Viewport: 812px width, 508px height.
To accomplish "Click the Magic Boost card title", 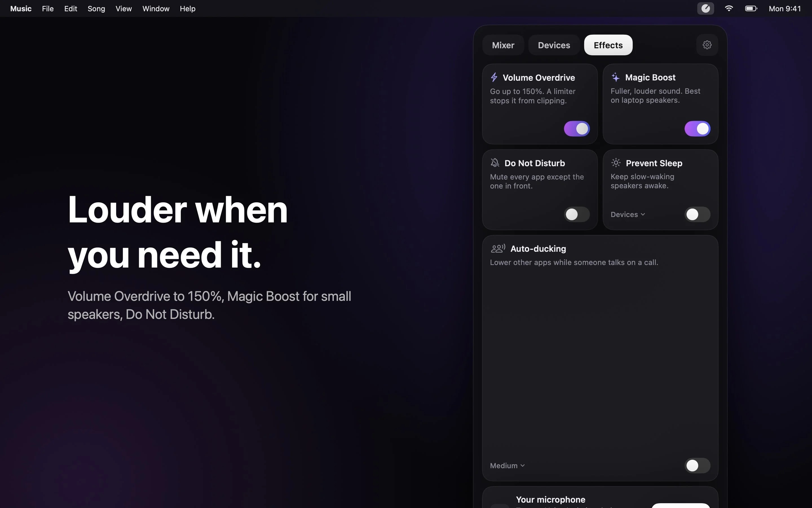I will [650, 77].
